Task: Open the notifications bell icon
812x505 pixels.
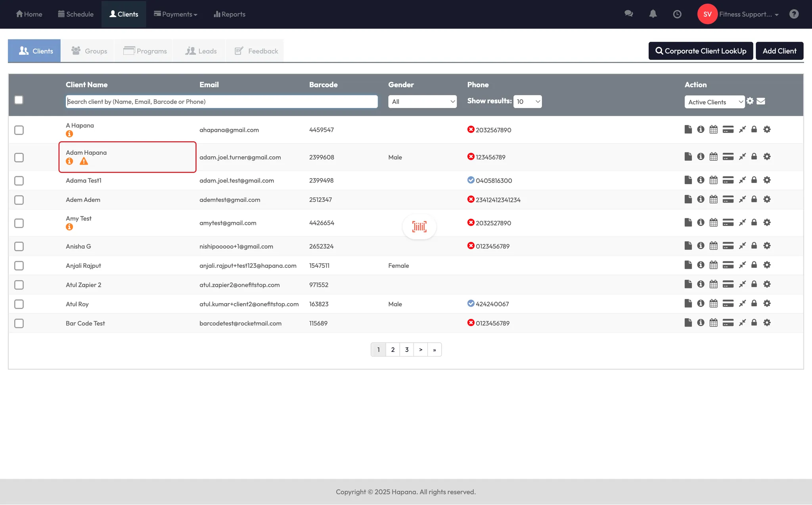Action: [x=653, y=14]
